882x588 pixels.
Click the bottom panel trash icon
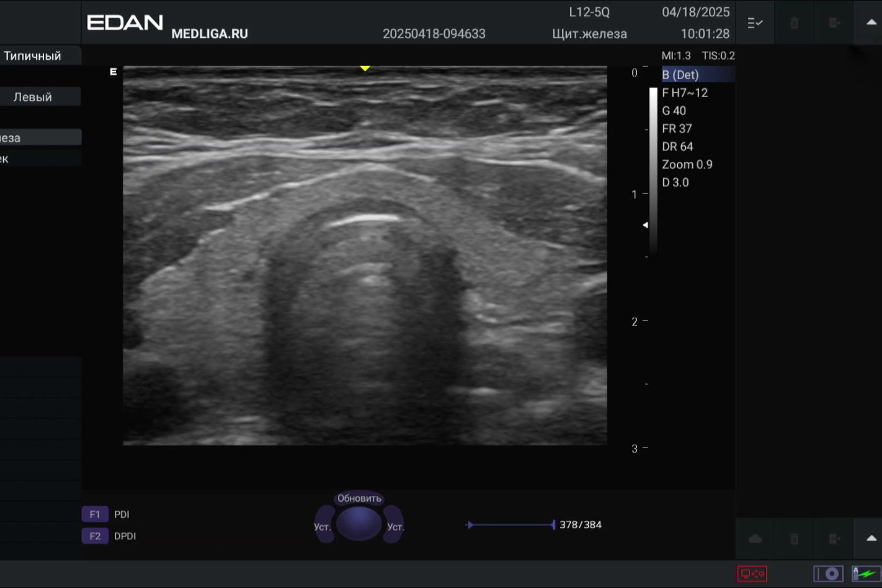click(794, 539)
